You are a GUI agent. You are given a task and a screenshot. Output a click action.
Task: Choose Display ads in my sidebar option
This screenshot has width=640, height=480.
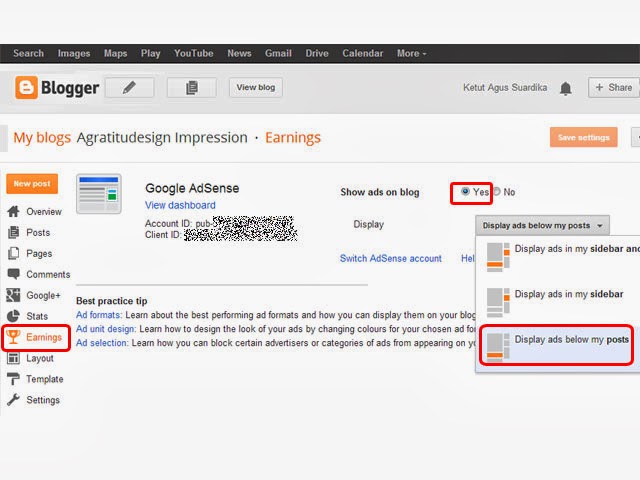(x=558, y=302)
